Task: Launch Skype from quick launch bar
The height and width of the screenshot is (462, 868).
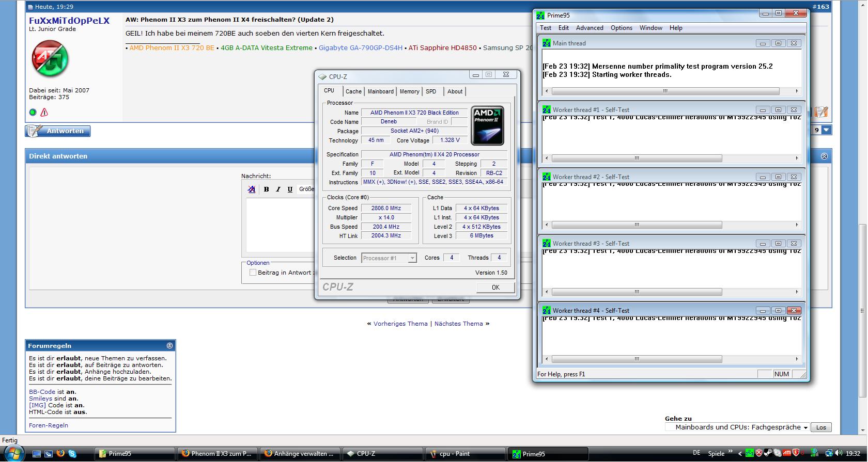Action: coord(72,454)
